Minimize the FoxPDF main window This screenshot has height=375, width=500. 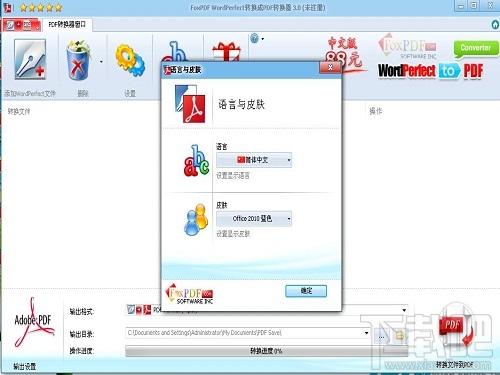461,6
